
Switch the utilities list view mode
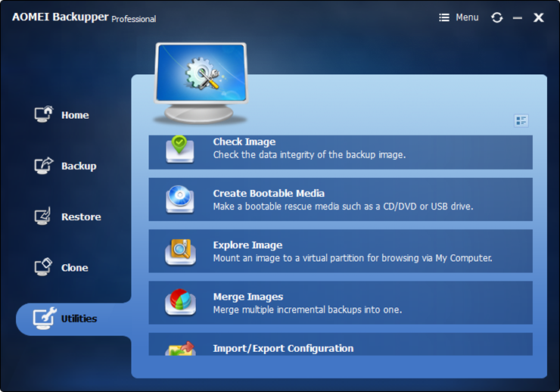tap(521, 120)
